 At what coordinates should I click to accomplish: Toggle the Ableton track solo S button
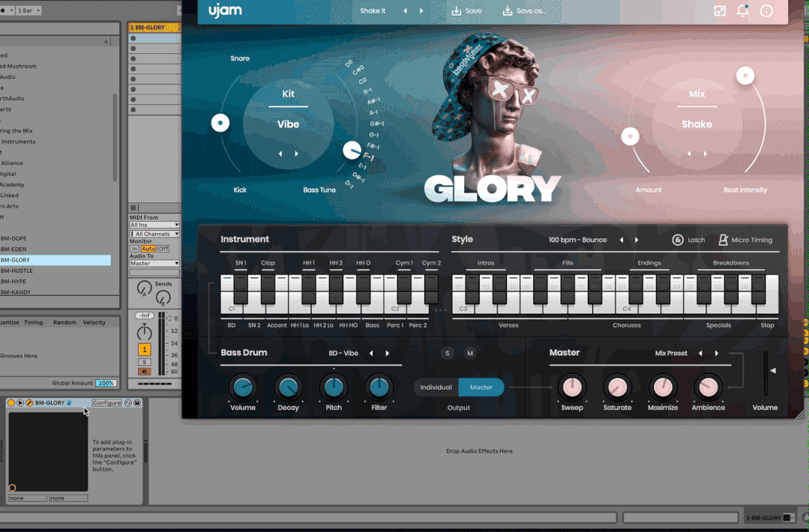(145, 362)
